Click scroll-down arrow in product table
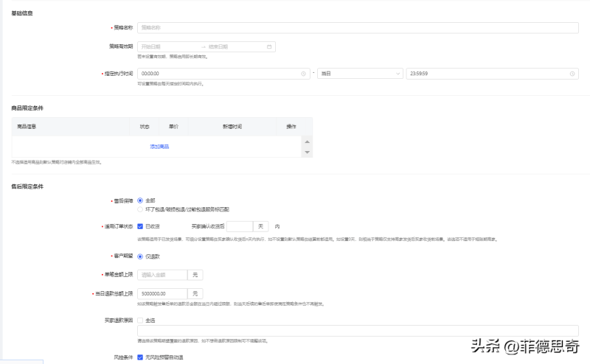Image resolution: width=590 pixels, height=364 pixels. tap(308, 152)
